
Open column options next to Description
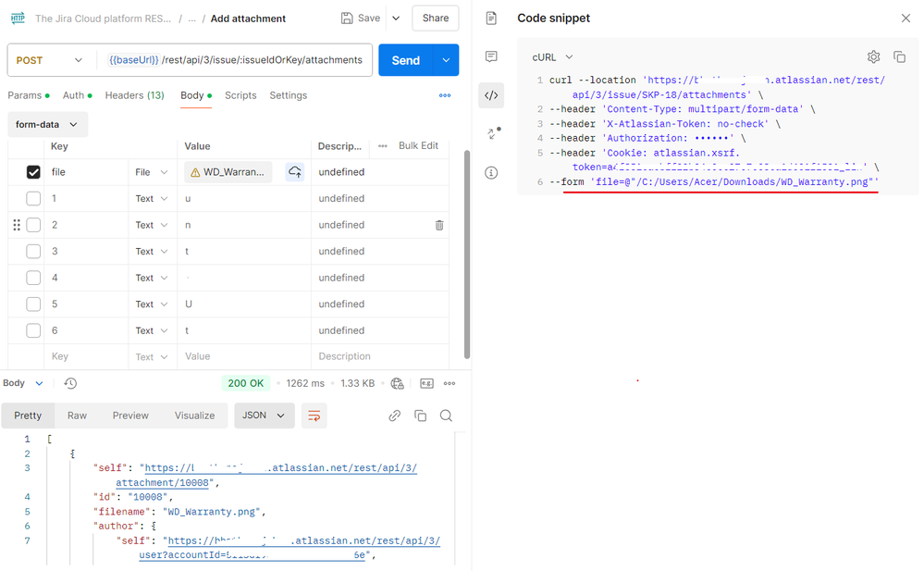pos(382,145)
